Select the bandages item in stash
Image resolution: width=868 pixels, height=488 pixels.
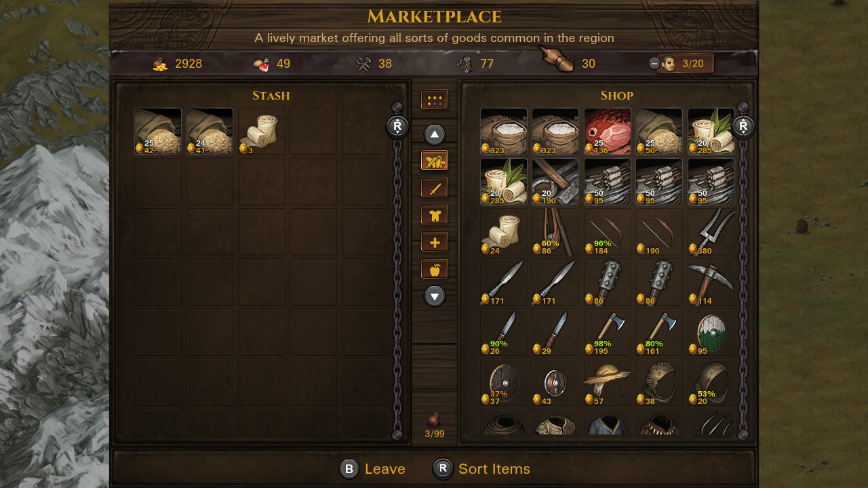[262, 131]
